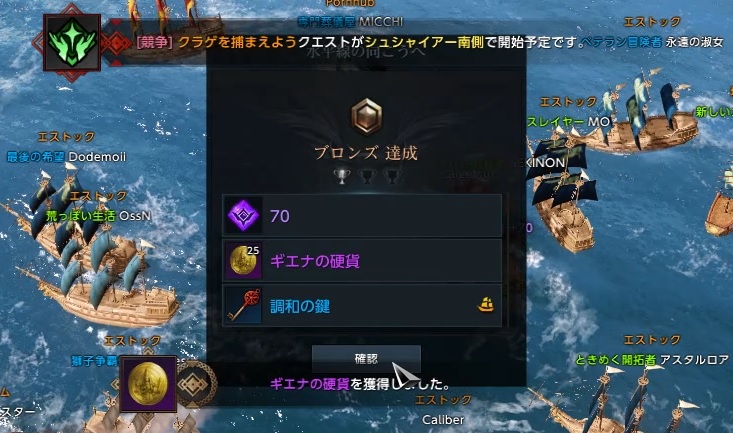Click the small ship icon in key row
Viewport: 733px width, 433px height.
click(486, 304)
